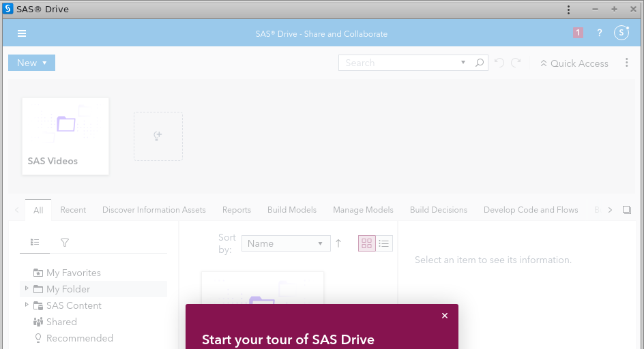Click the redo arrow
This screenshot has height=349, width=644.
[x=516, y=63]
